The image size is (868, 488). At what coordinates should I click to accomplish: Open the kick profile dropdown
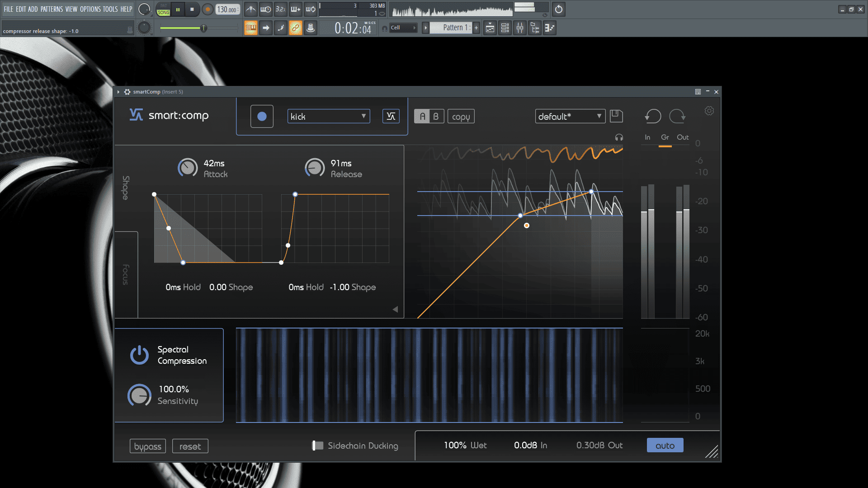(x=329, y=116)
